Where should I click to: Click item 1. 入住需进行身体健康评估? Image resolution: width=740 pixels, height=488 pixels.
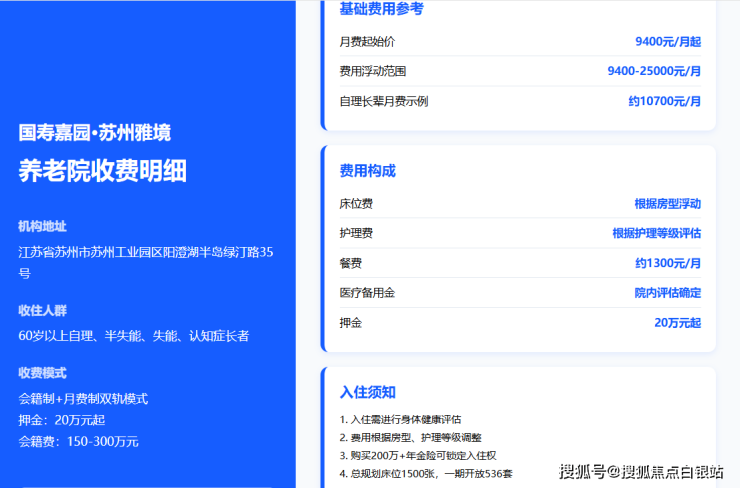coord(400,420)
